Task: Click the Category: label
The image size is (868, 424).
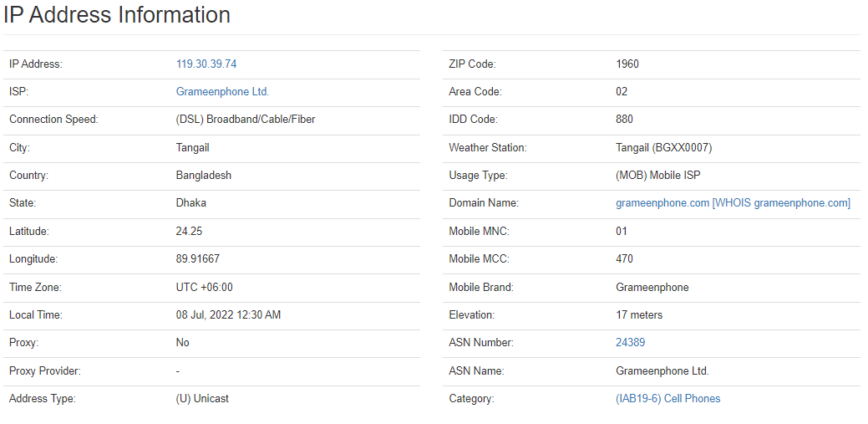Action: (471, 399)
